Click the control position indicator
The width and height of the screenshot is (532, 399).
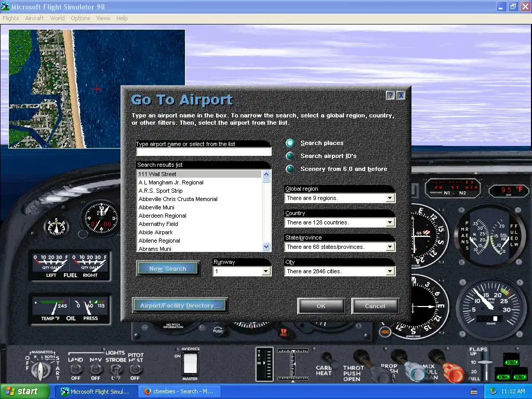293,365
